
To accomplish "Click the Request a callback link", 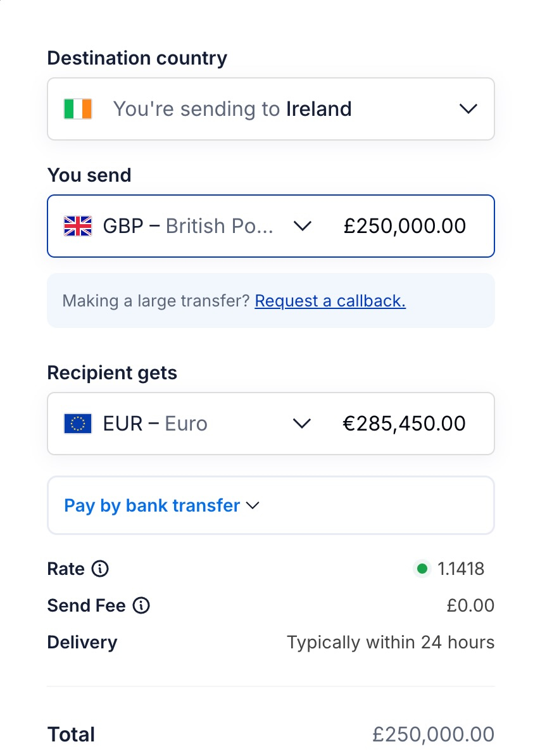I will [x=330, y=301].
